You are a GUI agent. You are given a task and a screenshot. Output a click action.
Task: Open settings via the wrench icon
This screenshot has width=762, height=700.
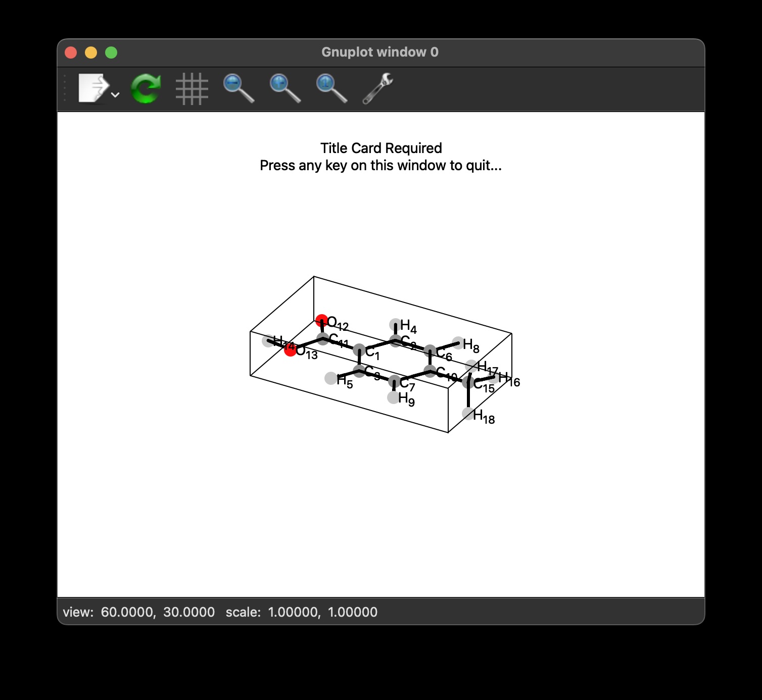click(377, 88)
